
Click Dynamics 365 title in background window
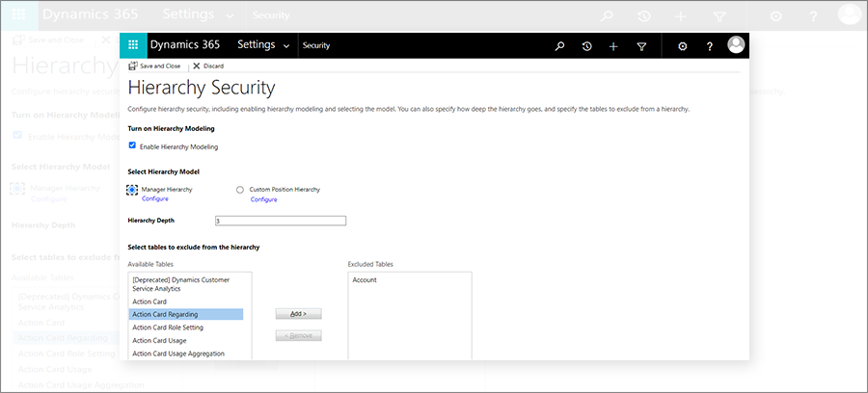pyautogui.click(x=91, y=14)
